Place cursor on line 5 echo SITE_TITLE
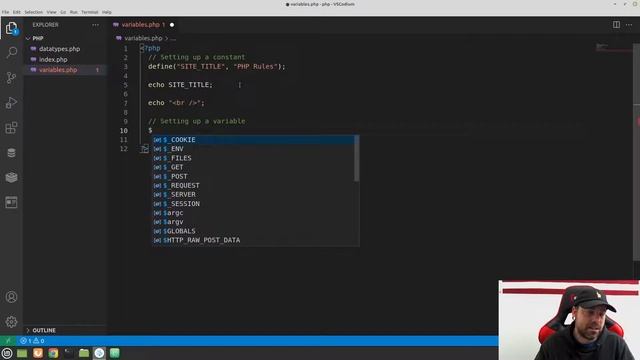 [180, 85]
